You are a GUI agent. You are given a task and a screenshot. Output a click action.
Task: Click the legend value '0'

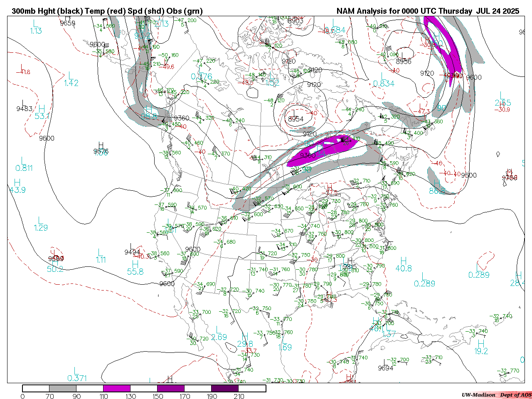[22, 396]
